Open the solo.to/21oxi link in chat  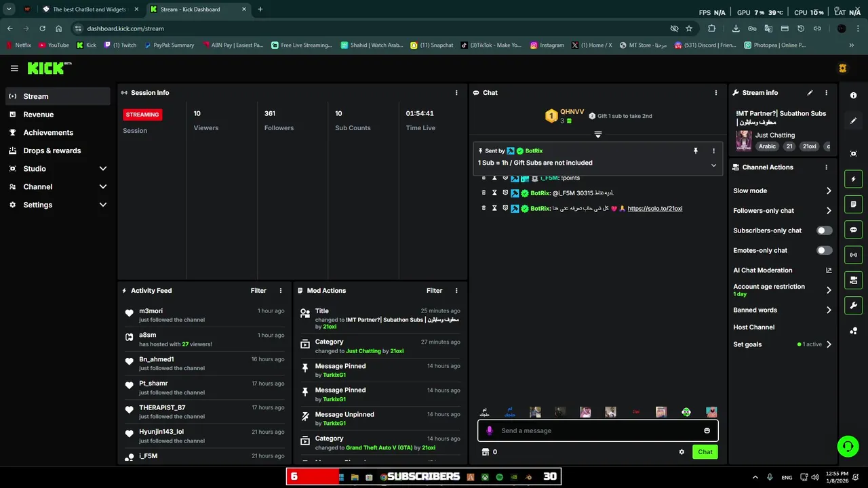pyautogui.click(x=655, y=209)
